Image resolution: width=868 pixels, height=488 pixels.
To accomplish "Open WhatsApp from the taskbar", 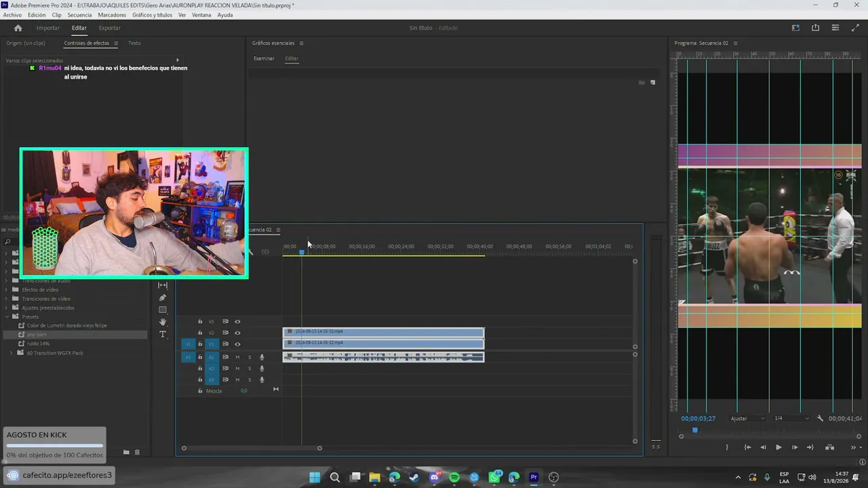I will [x=494, y=477].
